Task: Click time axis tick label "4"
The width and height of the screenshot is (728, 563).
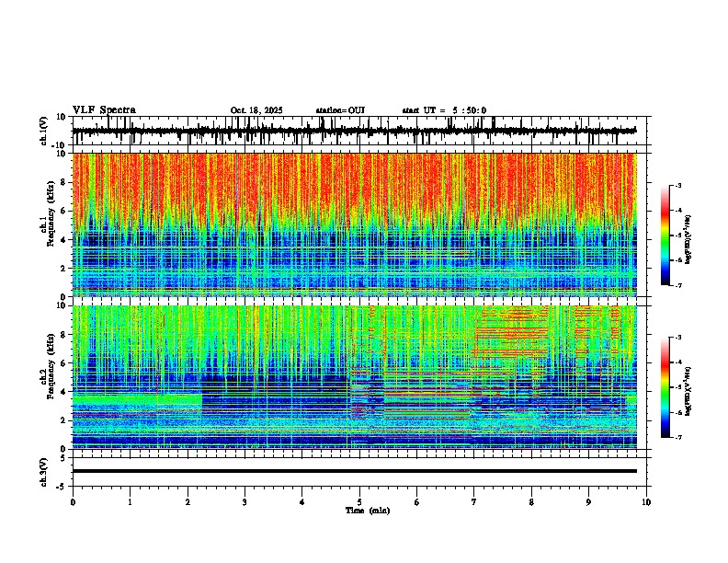Action: click(x=302, y=502)
